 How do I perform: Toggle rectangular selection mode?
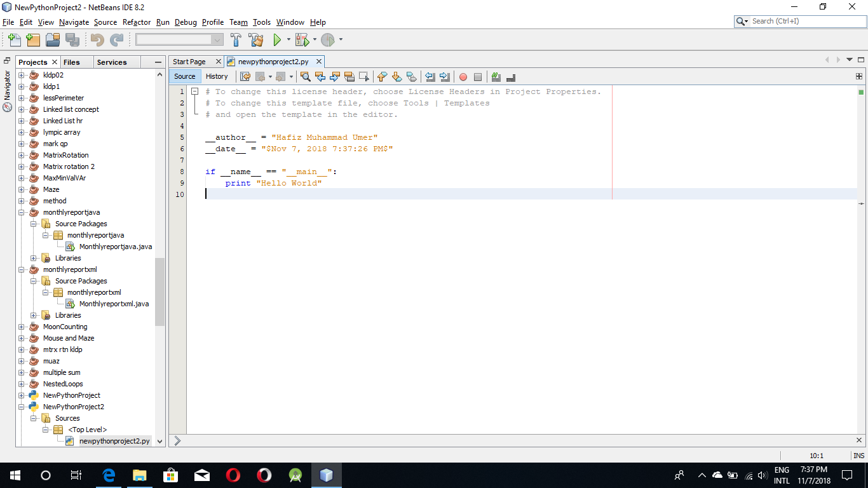point(363,76)
